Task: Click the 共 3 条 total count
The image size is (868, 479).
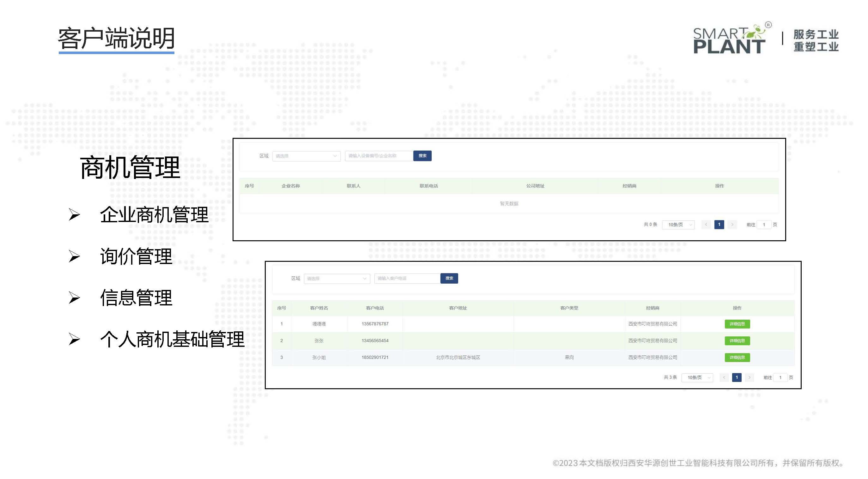Action: pyautogui.click(x=670, y=378)
